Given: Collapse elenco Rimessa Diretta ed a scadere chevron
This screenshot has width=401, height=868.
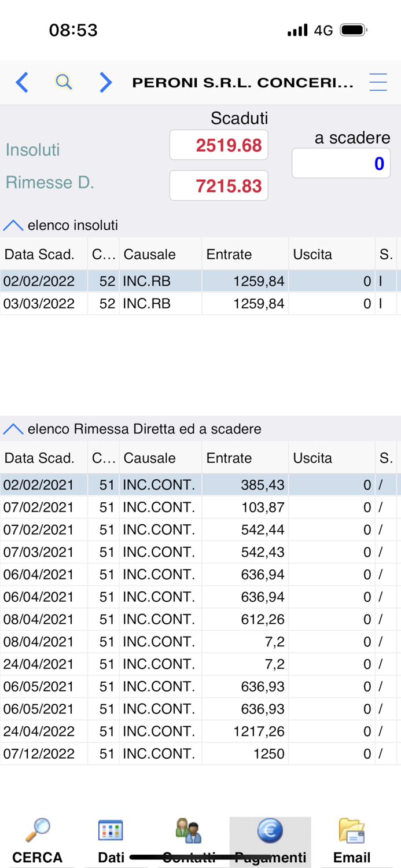Looking at the screenshot, I should point(13,429).
